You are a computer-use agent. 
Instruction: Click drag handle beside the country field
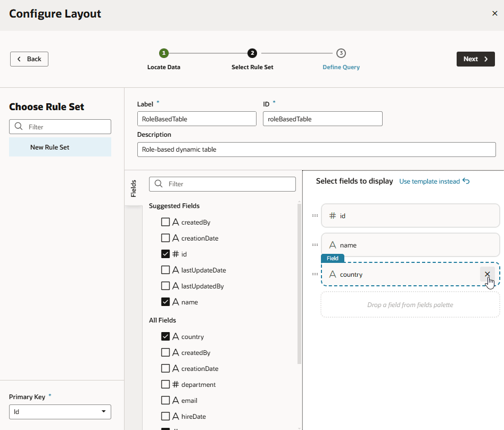pyautogui.click(x=315, y=274)
